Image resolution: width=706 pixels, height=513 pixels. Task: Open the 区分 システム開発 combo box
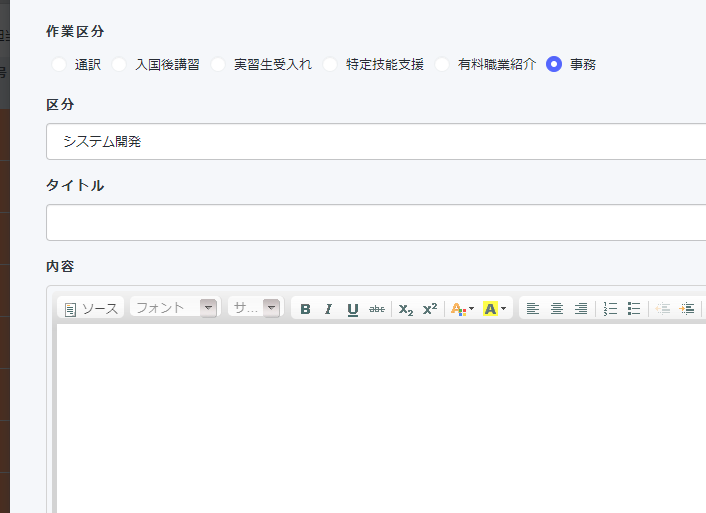pos(376,142)
